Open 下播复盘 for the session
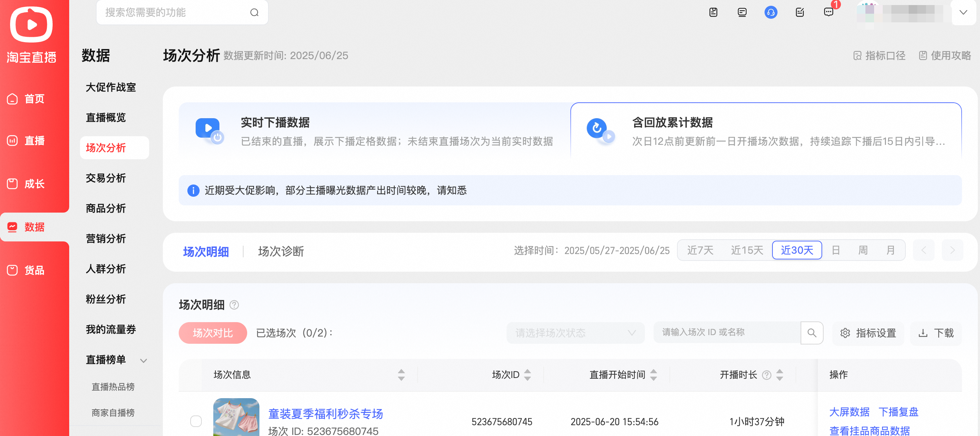This screenshot has height=436, width=980. click(898, 412)
